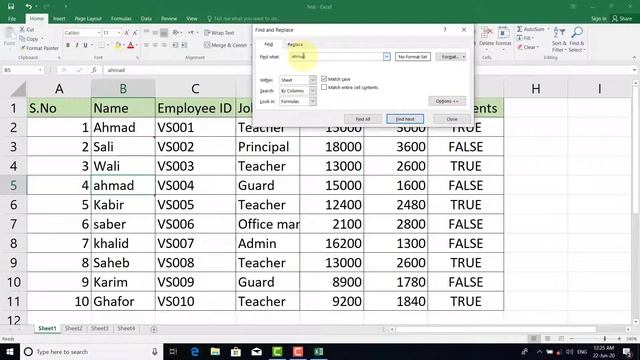Click the Align Left icon
The image size is (640, 360).
coord(146,45)
